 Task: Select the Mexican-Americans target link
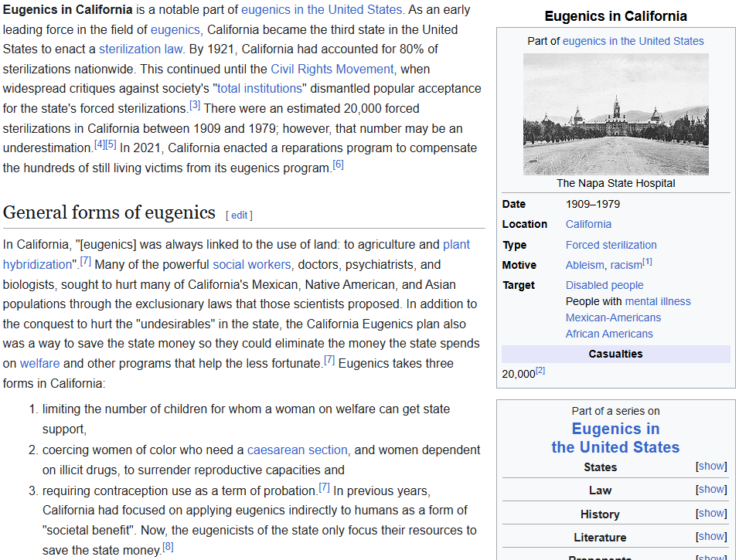coord(613,317)
